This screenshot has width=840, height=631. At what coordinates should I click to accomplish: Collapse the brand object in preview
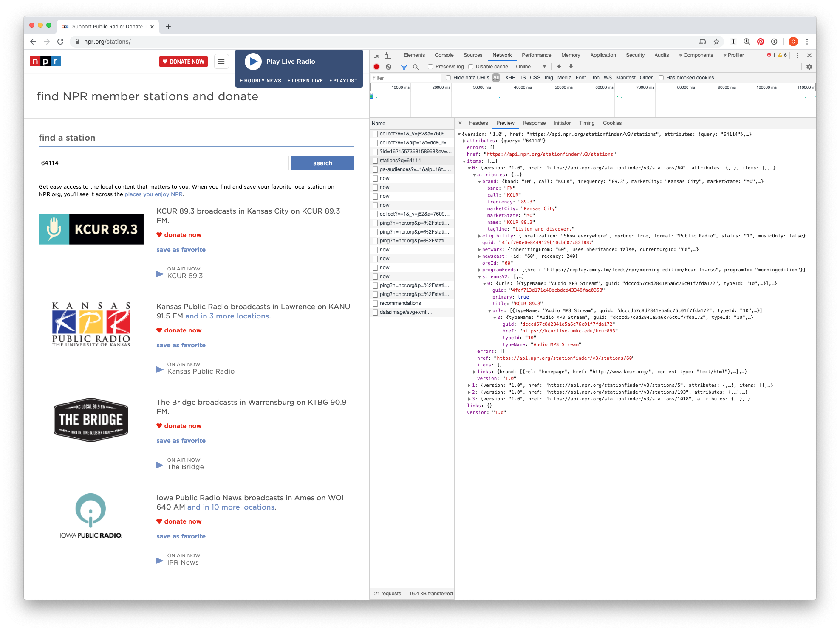[479, 182]
